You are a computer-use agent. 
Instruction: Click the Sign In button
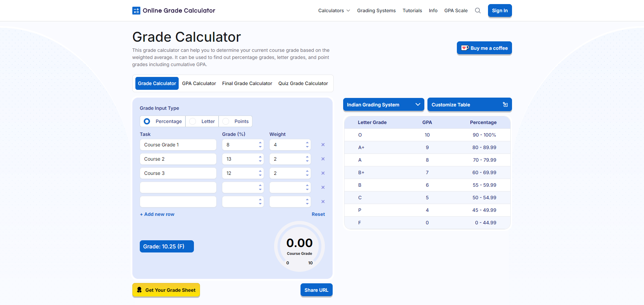500,11
